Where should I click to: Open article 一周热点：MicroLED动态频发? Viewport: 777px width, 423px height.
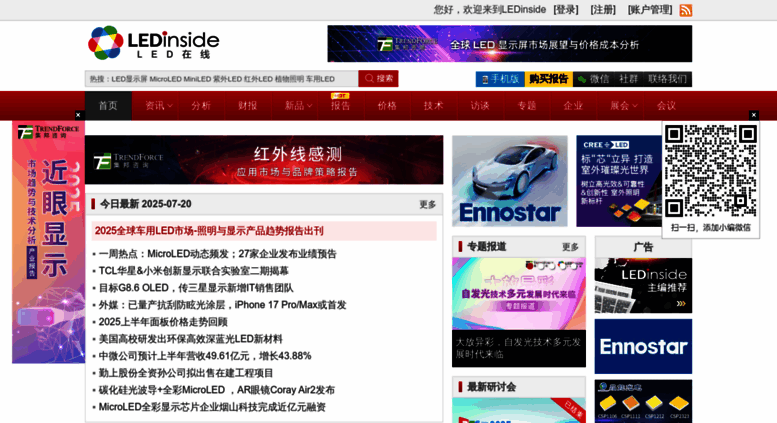[218, 254]
